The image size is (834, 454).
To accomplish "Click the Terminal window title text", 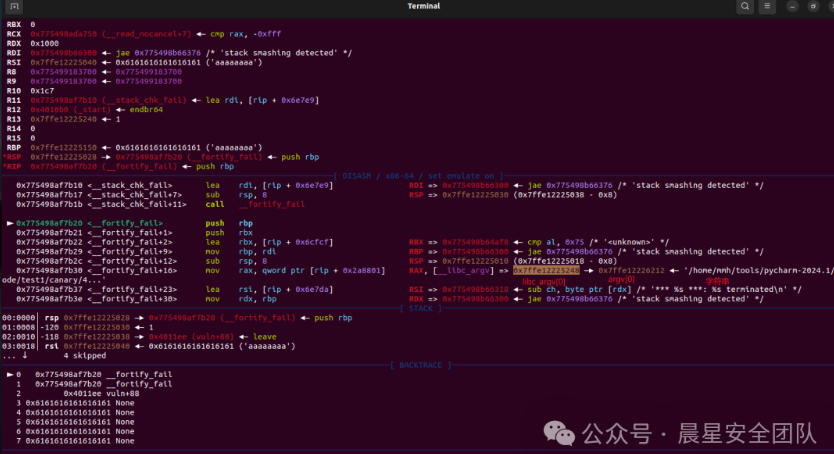I will tap(423, 7).
